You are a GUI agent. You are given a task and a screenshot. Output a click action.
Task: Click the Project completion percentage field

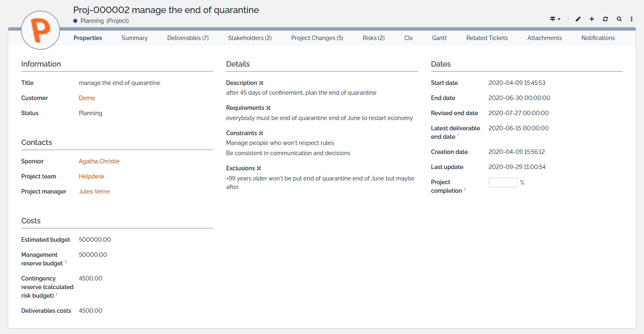point(503,183)
